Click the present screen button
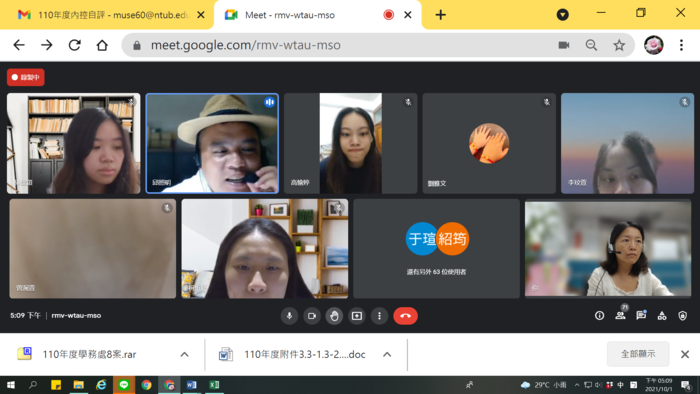Image resolution: width=700 pixels, height=394 pixels. click(x=357, y=316)
